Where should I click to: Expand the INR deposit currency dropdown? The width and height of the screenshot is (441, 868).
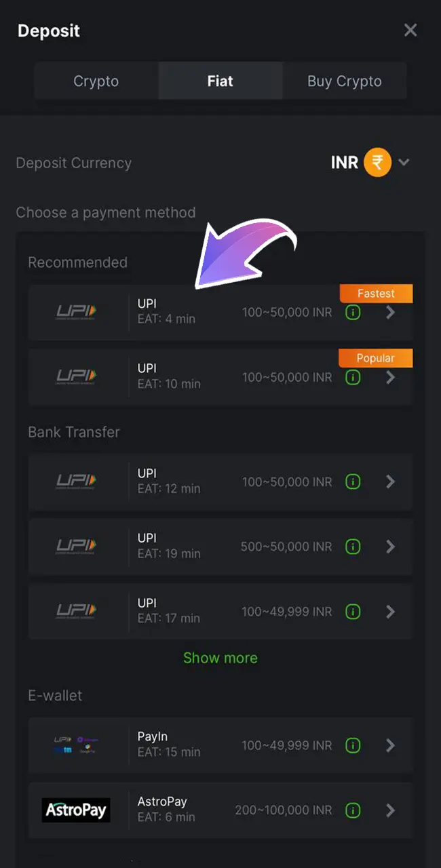coord(404,163)
